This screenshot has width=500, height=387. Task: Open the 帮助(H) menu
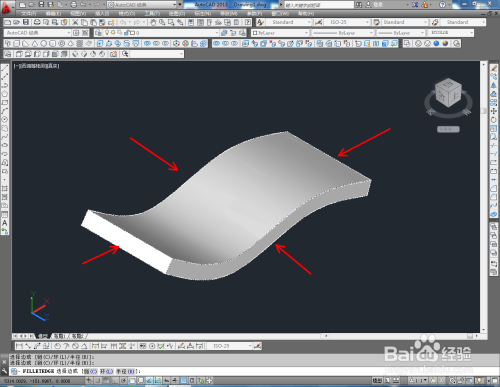pyautogui.click(x=305, y=14)
